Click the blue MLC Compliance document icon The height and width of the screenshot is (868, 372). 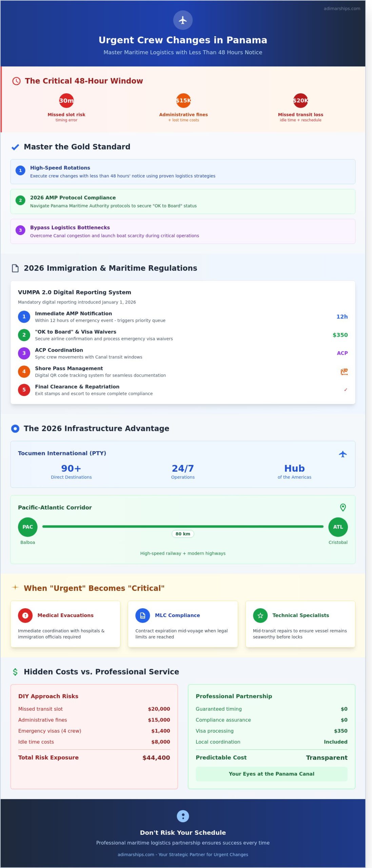point(142,615)
